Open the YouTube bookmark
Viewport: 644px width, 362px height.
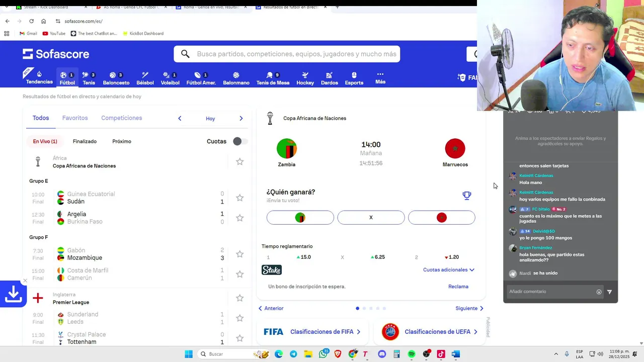click(54, 33)
